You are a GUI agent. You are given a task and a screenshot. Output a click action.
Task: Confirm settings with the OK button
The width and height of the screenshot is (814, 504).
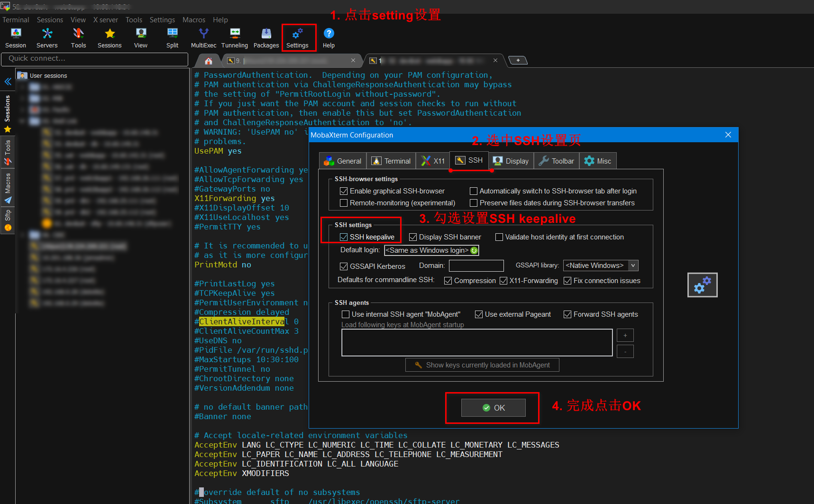(494, 408)
